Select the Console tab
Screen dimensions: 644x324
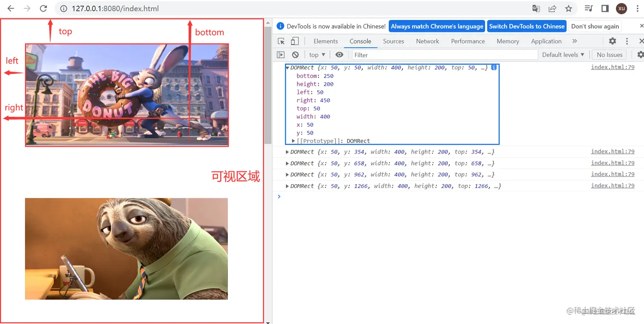(360, 41)
